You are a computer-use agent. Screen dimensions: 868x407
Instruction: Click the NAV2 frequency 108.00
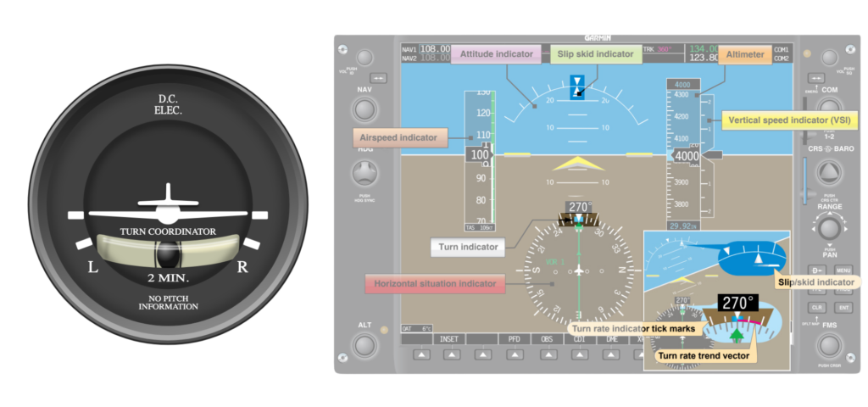(x=435, y=58)
